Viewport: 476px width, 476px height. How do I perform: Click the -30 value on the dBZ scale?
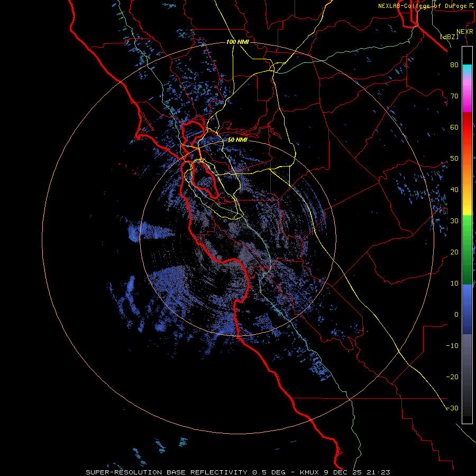[x=452, y=408]
